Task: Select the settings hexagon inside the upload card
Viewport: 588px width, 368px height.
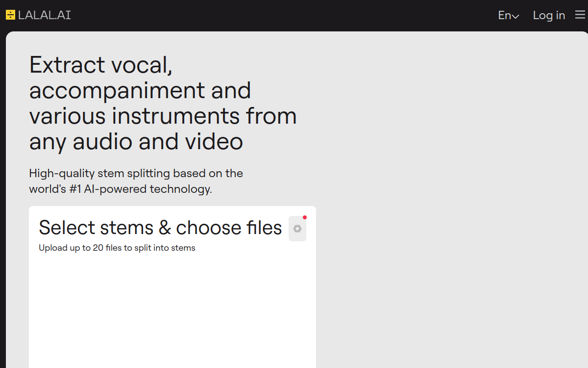Action: (x=297, y=228)
